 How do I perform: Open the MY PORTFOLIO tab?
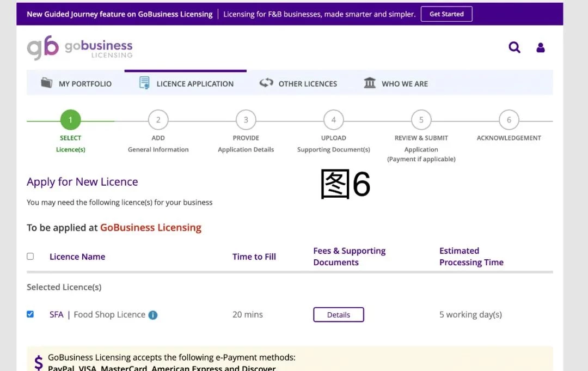coord(76,83)
